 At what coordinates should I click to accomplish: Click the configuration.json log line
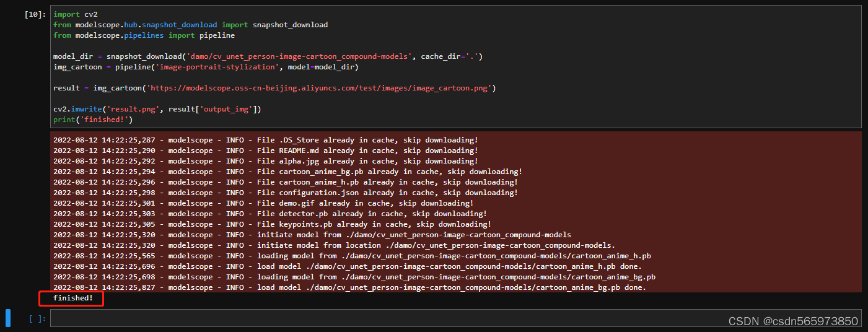286,193
